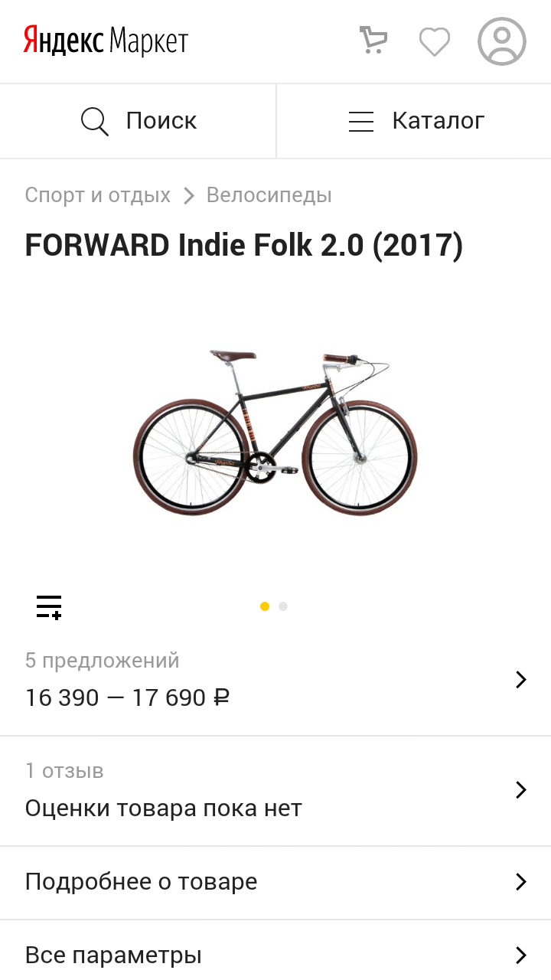Open the wishlist heart icon
551x980 pixels.
[435, 41]
